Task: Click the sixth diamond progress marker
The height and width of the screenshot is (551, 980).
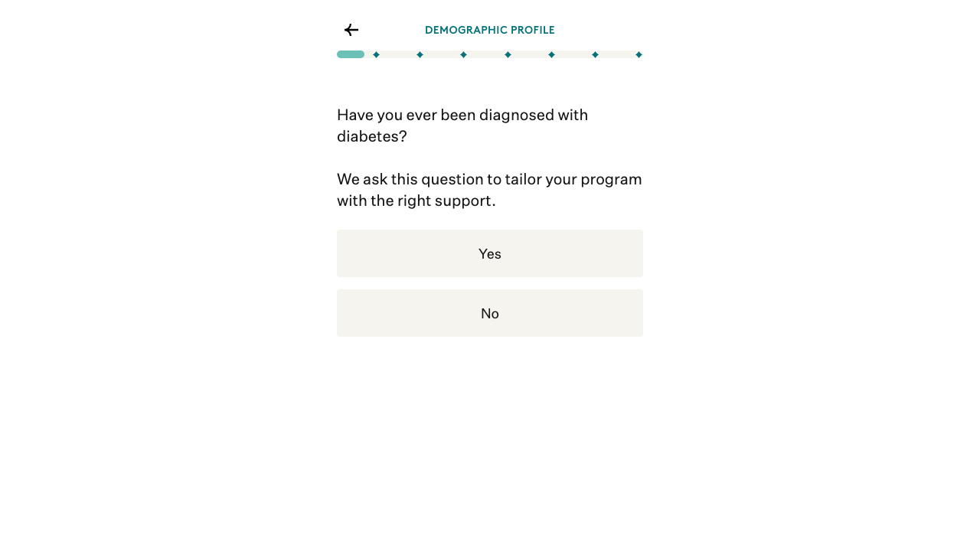Action: pyautogui.click(x=595, y=54)
